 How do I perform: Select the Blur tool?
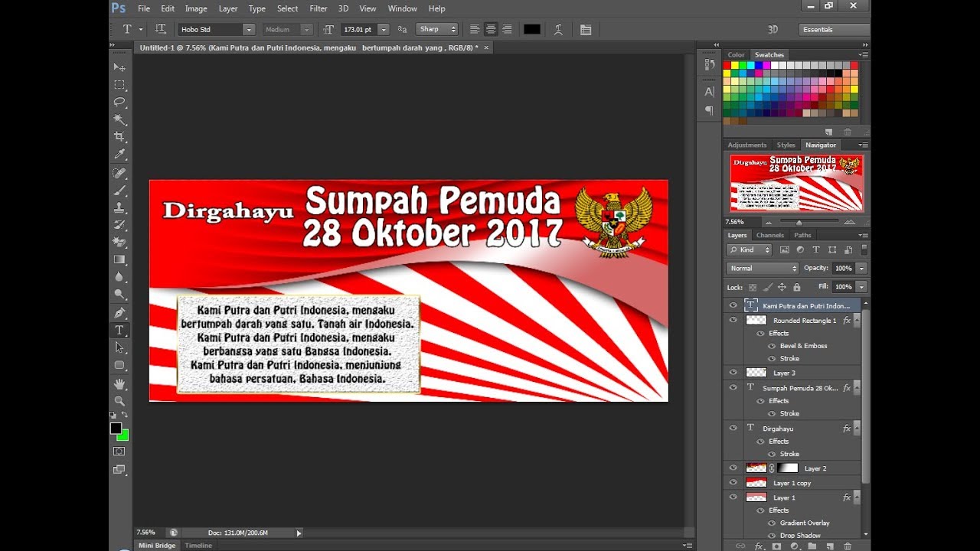pos(119,276)
